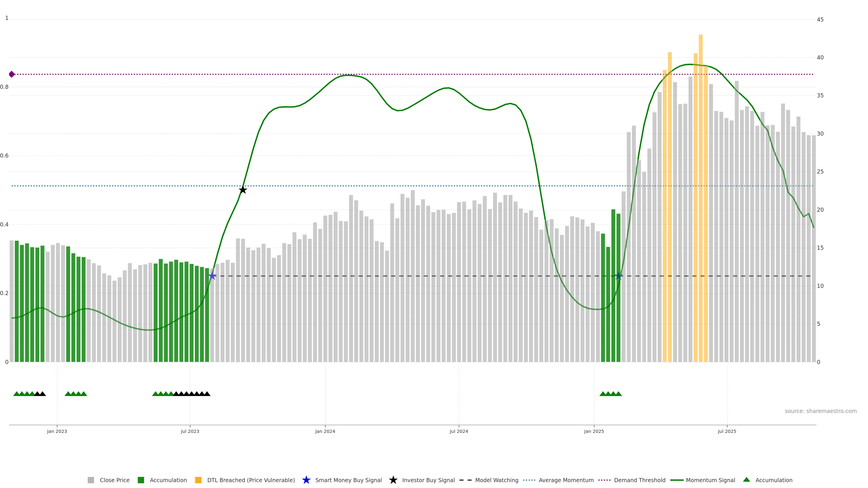Image resolution: width=868 pixels, height=488 pixels.
Task: Click the blue star marker near July 2023
Action: (x=212, y=276)
